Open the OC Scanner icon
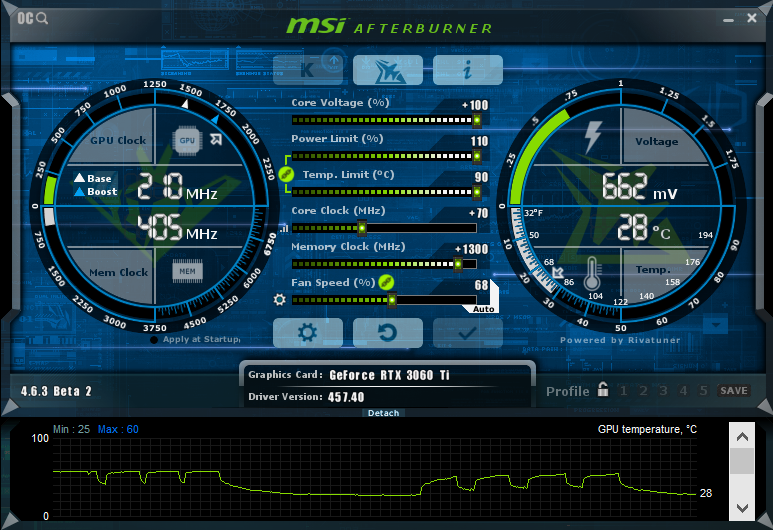 (x=33, y=19)
